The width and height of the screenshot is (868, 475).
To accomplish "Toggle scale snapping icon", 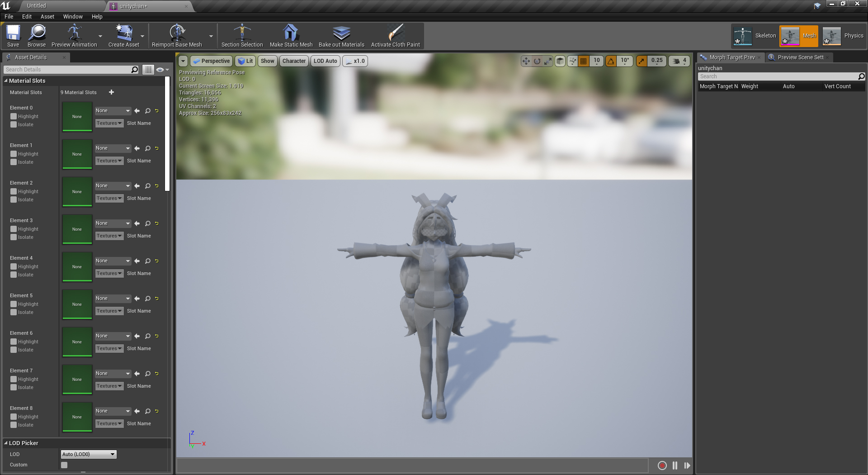I will pyautogui.click(x=642, y=61).
